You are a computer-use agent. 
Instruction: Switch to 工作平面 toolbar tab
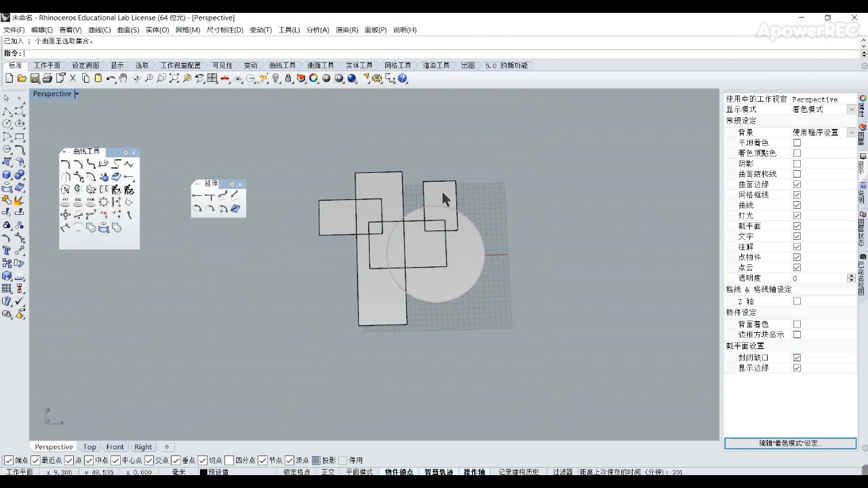[x=47, y=66]
